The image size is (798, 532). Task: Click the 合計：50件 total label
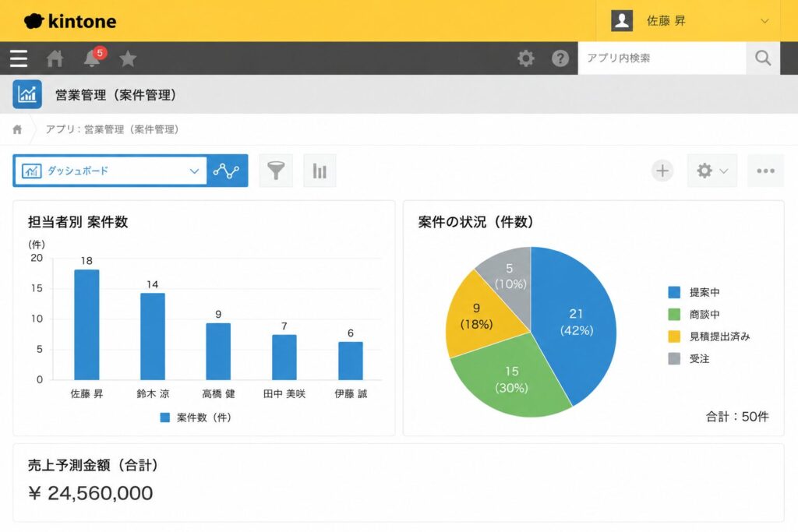click(x=737, y=417)
